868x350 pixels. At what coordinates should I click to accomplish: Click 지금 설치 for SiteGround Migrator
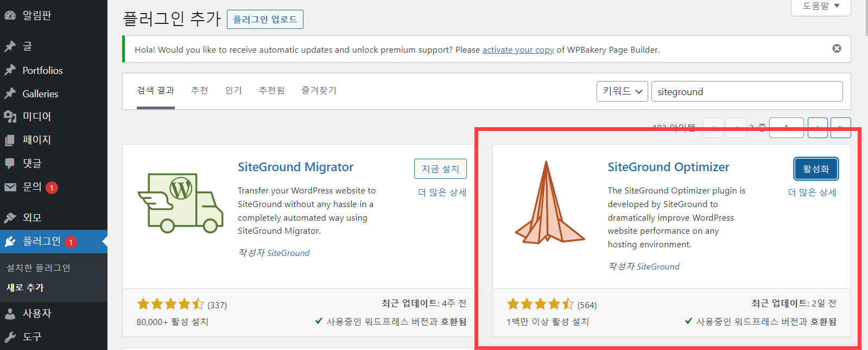click(440, 168)
